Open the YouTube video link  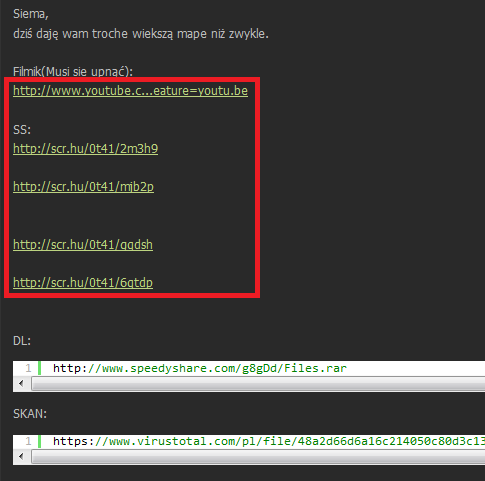(130, 91)
